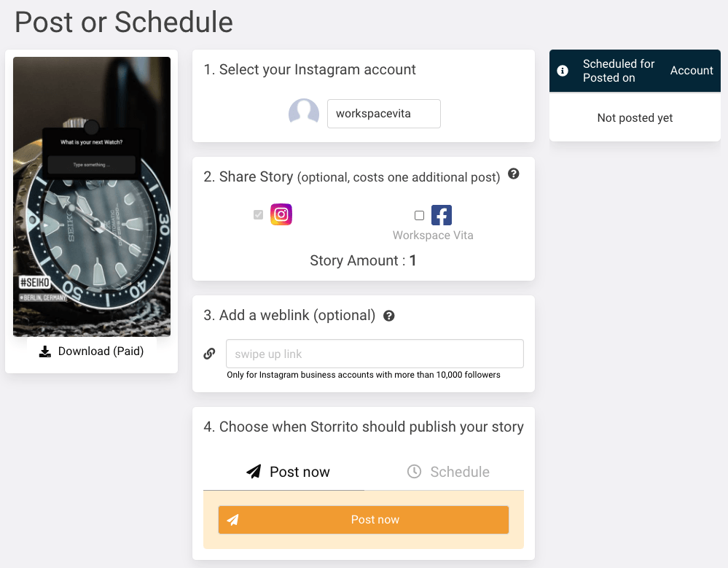This screenshot has width=728, height=568.
Task: Click the Facebook logo icon
Action: pyautogui.click(x=441, y=215)
